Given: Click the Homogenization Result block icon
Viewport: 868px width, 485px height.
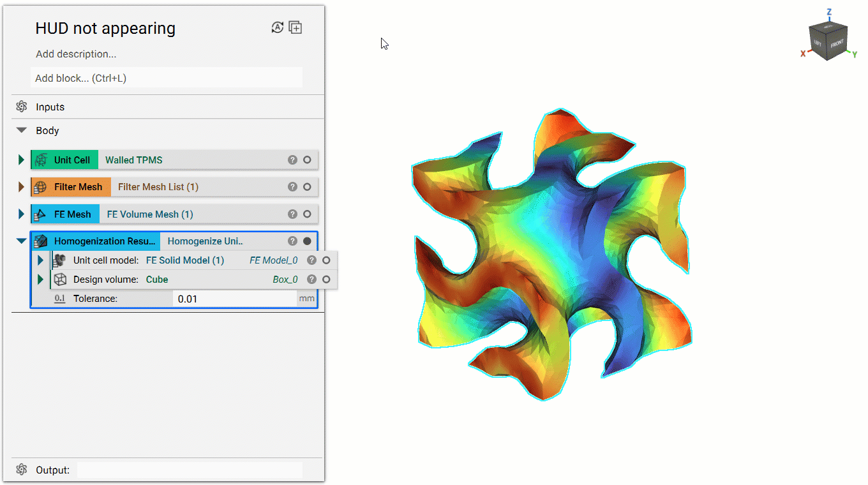Looking at the screenshot, I should pyautogui.click(x=41, y=241).
